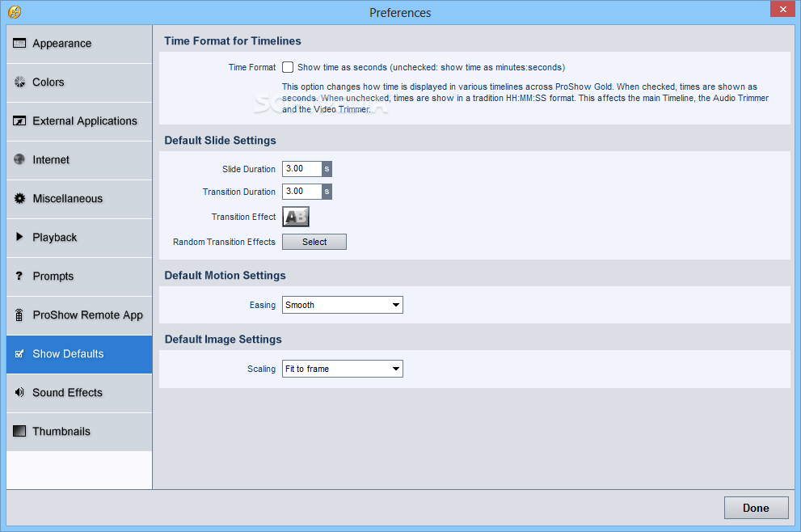This screenshot has width=801, height=532.
Task: Click the Prompts question mark icon
Action: [19, 276]
